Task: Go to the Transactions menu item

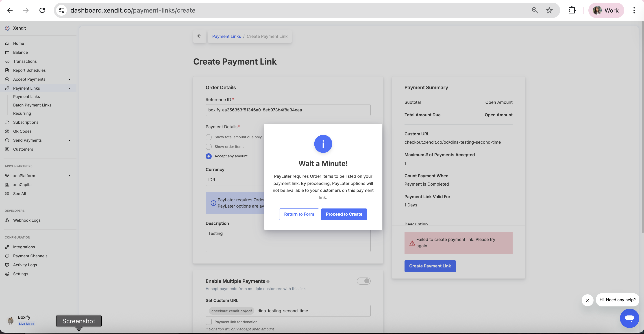Action: coord(25,61)
